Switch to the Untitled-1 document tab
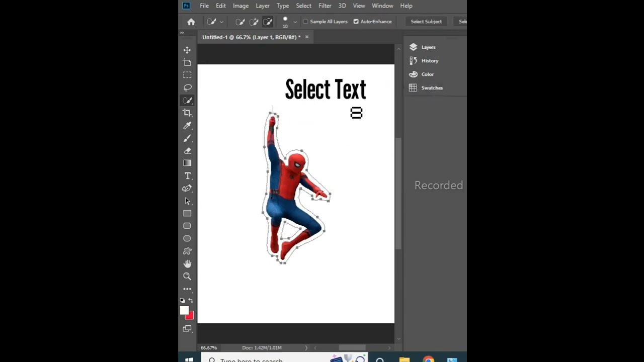The height and width of the screenshot is (362, 644). point(251,37)
